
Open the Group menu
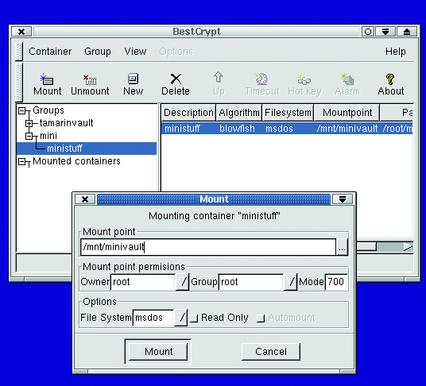coord(98,52)
